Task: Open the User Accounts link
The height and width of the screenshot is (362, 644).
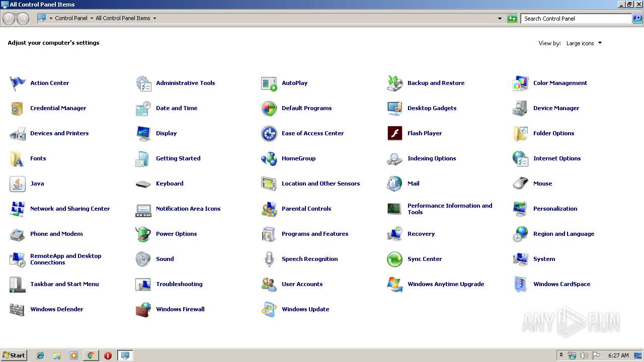Action: tap(302, 284)
